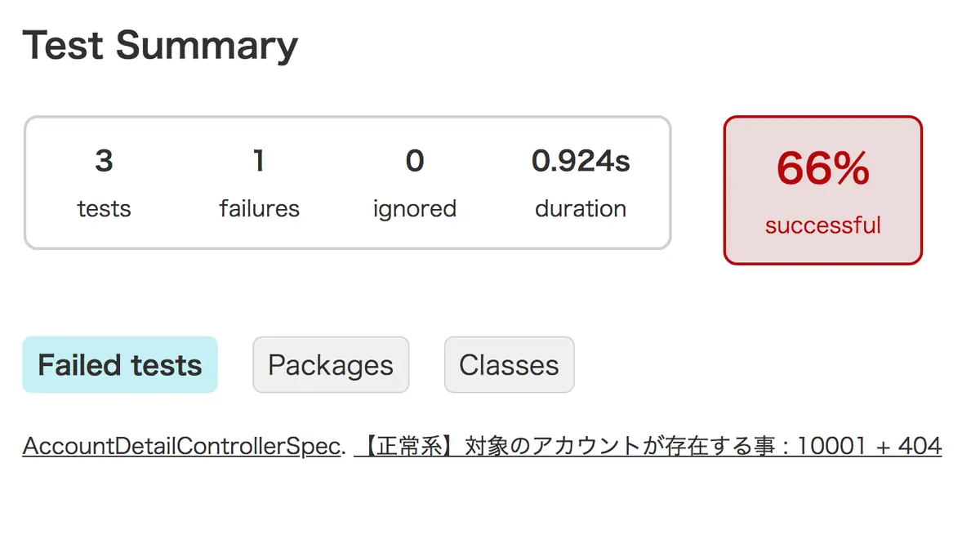
Task: Click the '10001 + 404' end of test link
Action: [870, 446]
